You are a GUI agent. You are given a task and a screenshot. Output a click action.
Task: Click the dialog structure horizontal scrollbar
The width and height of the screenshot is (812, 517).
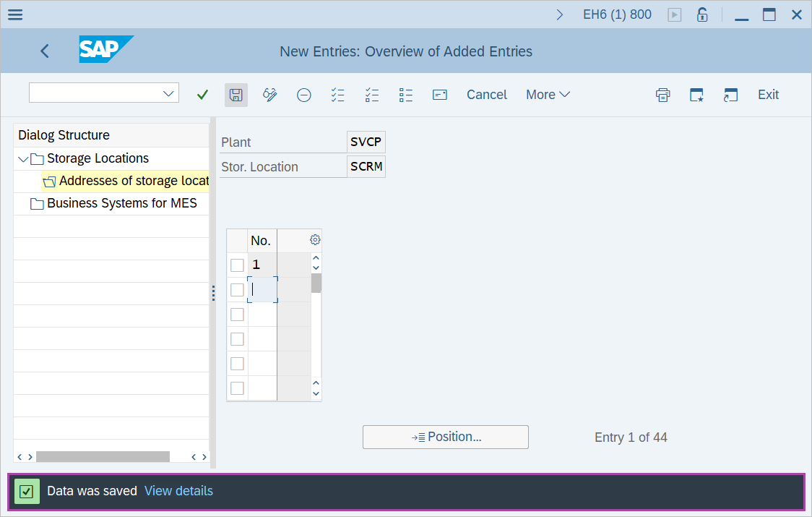click(103, 456)
